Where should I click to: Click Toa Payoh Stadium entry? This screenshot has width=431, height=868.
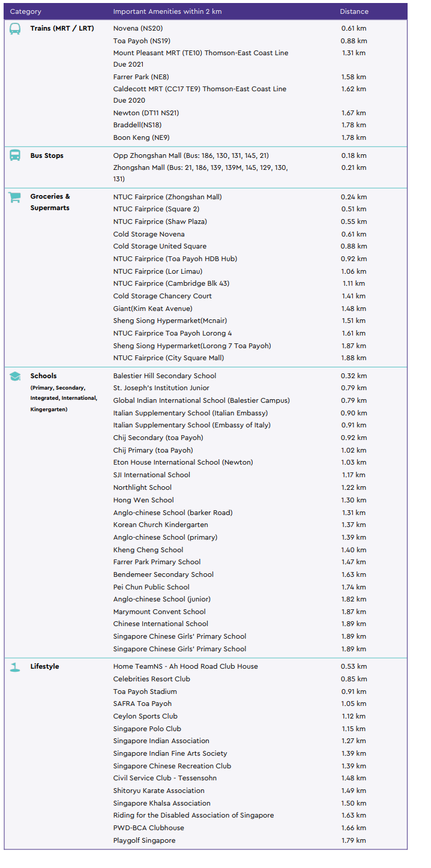(145, 692)
